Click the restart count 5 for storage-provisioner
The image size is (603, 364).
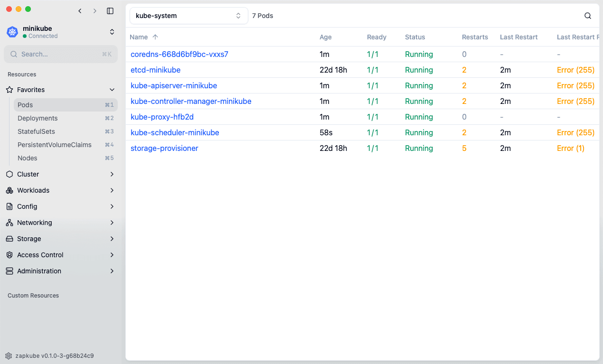pyautogui.click(x=464, y=148)
